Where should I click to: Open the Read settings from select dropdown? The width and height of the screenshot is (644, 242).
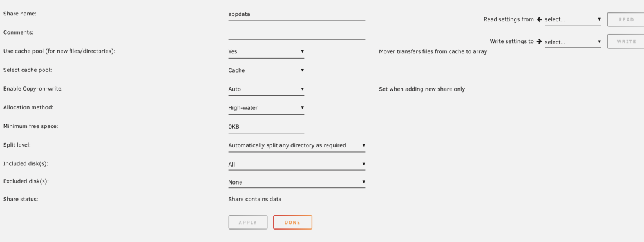pyautogui.click(x=573, y=20)
